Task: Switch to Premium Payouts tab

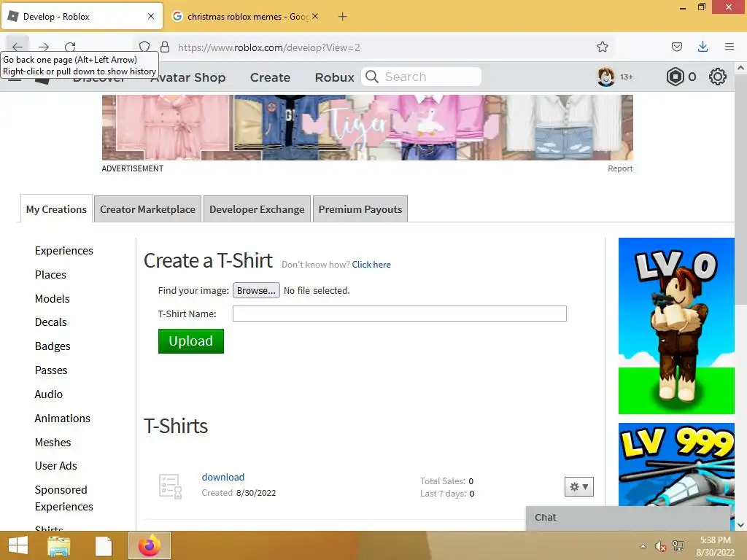Action: point(360,209)
